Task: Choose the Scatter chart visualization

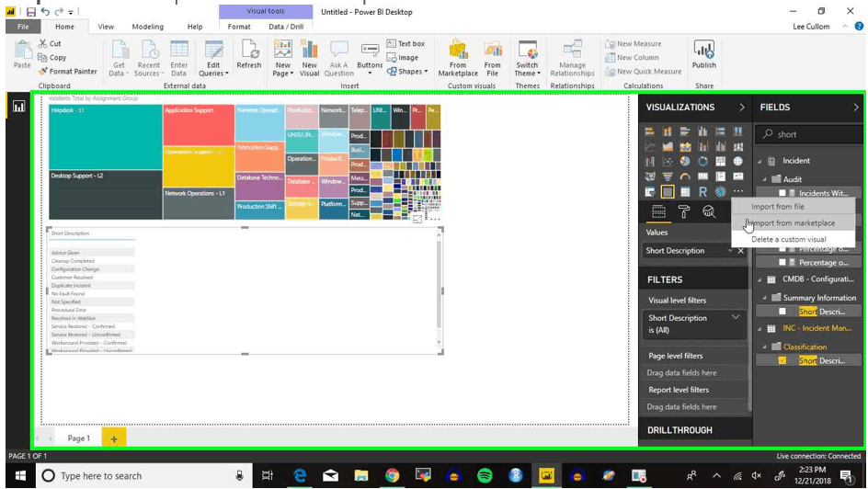Action: [668, 162]
